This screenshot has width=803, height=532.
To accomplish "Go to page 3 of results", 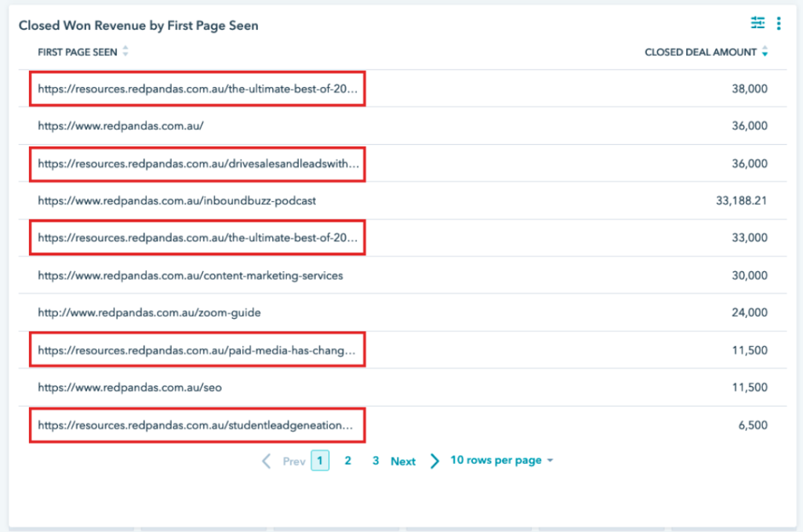I will [x=375, y=461].
